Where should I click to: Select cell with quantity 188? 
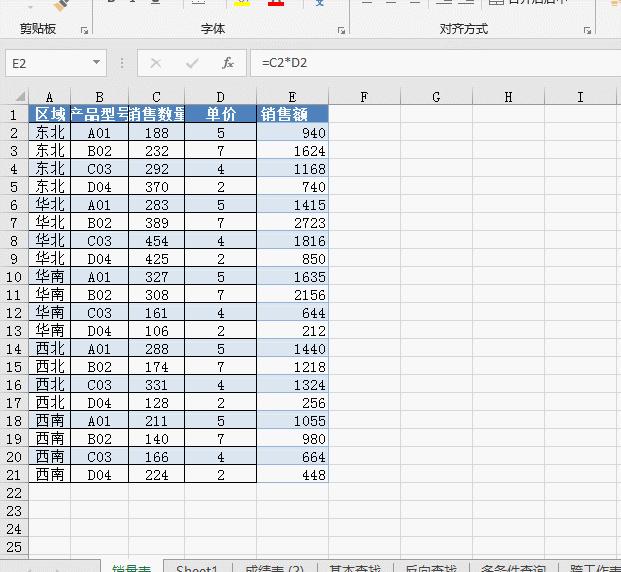coord(156,132)
